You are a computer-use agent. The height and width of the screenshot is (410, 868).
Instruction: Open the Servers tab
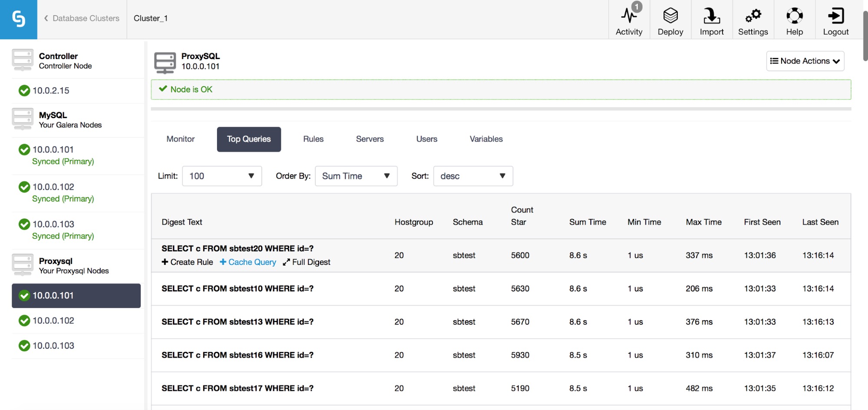coord(370,139)
